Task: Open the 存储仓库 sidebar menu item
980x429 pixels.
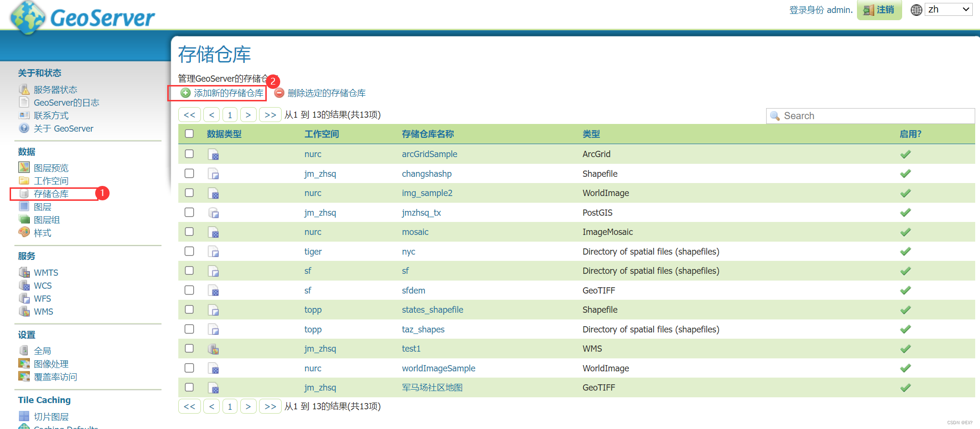Action: [x=51, y=194]
